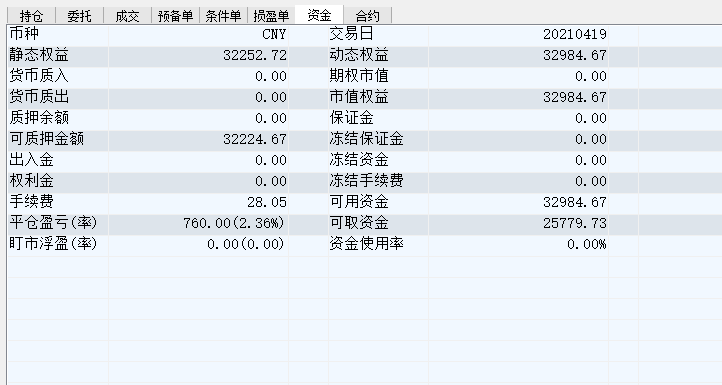This screenshot has height=385, width=722.
Task: Click the 可用资金 row label
Action: pos(359,202)
